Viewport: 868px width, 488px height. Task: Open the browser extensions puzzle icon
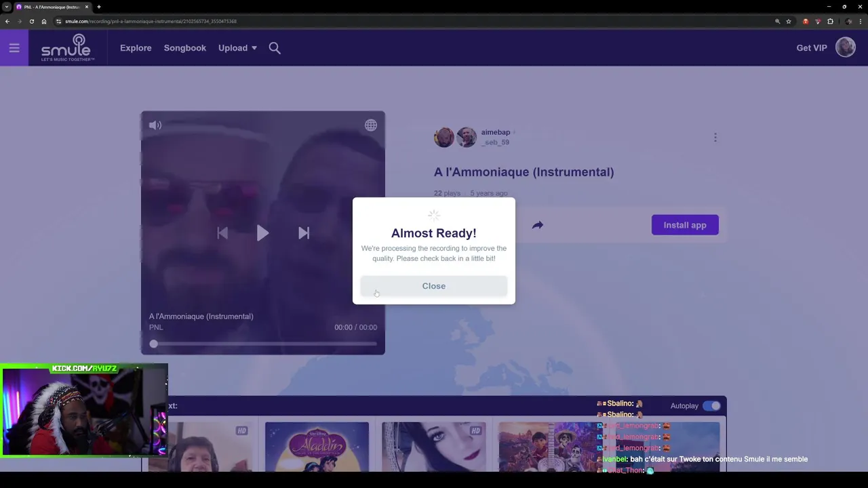(830, 21)
